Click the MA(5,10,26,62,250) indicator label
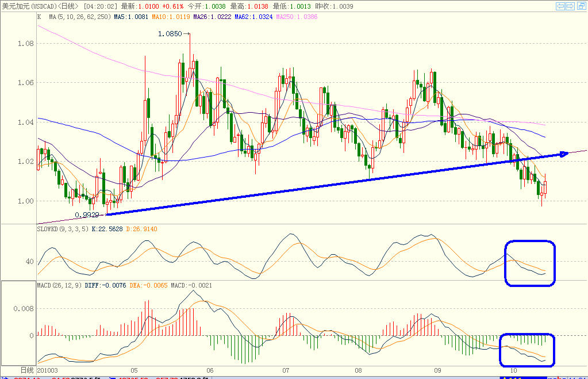 [80, 17]
